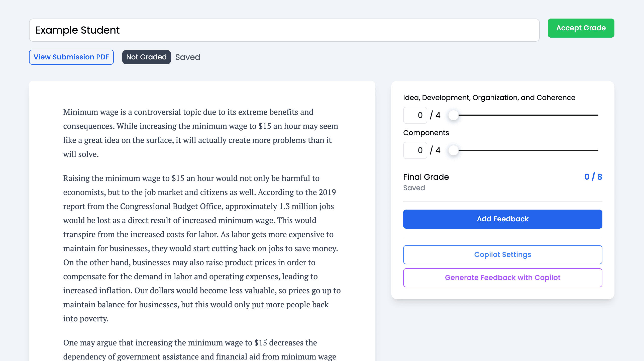Click the Not Graded status badge
Screen dimensions: 644x361
click(146, 57)
